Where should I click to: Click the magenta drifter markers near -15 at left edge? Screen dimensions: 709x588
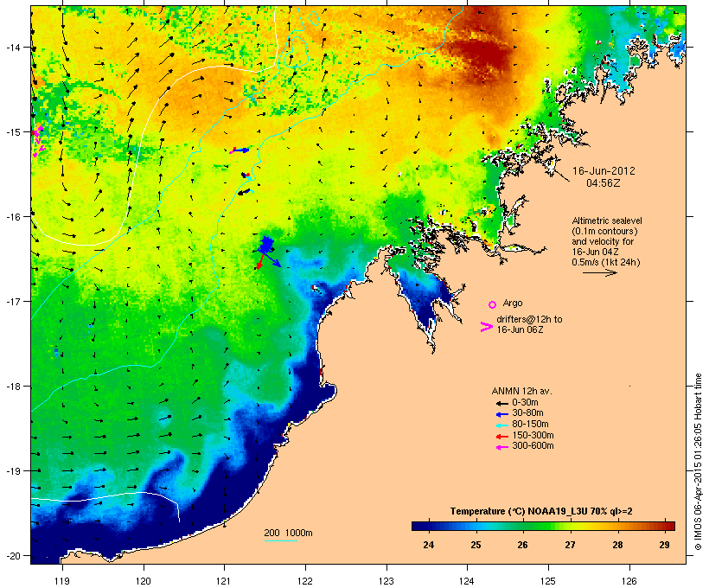point(37,141)
